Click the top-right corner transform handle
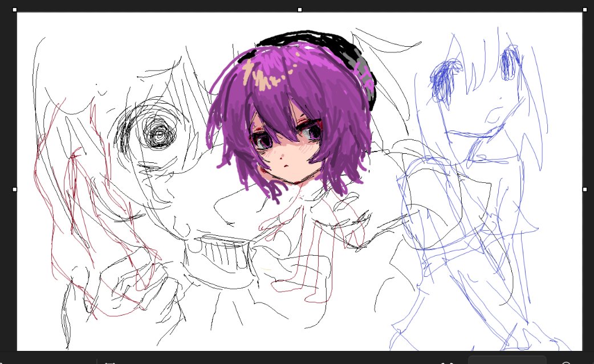This screenshot has width=594, height=364. [584, 10]
